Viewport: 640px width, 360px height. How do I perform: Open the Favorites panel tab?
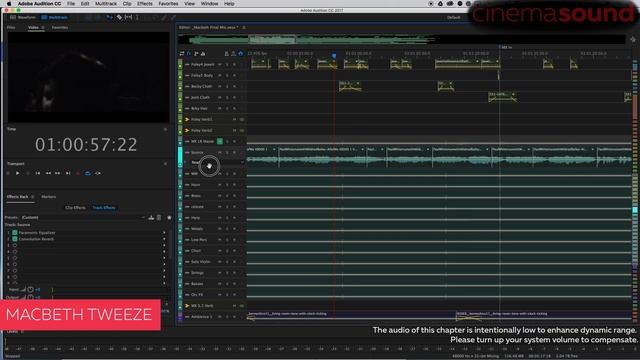pyautogui.click(x=60, y=28)
